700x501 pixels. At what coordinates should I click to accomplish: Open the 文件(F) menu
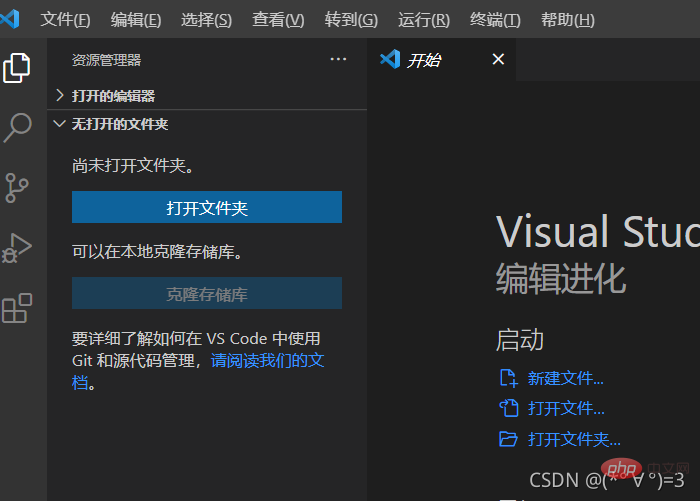pyautogui.click(x=65, y=20)
